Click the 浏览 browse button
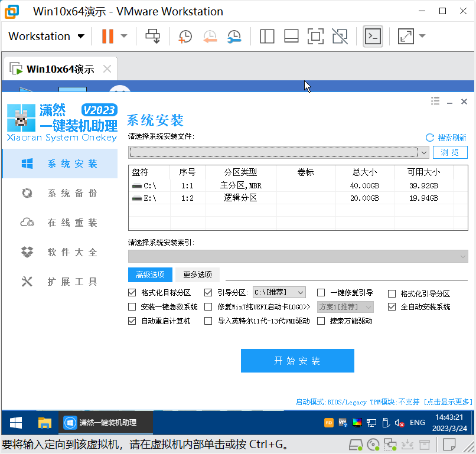This screenshot has width=476, height=454. pos(450,152)
